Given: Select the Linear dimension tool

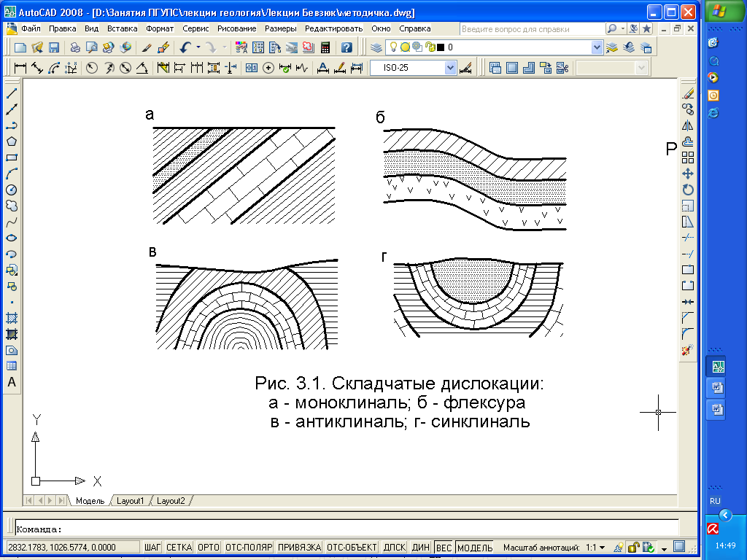Looking at the screenshot, I should pyautogui.click(x=20, y=68).
